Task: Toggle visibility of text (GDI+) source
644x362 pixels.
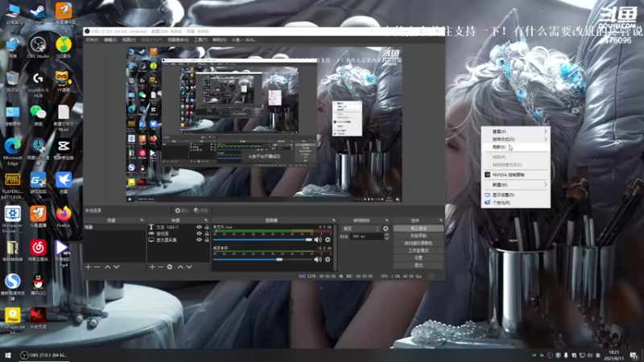Action: point(199,227)
